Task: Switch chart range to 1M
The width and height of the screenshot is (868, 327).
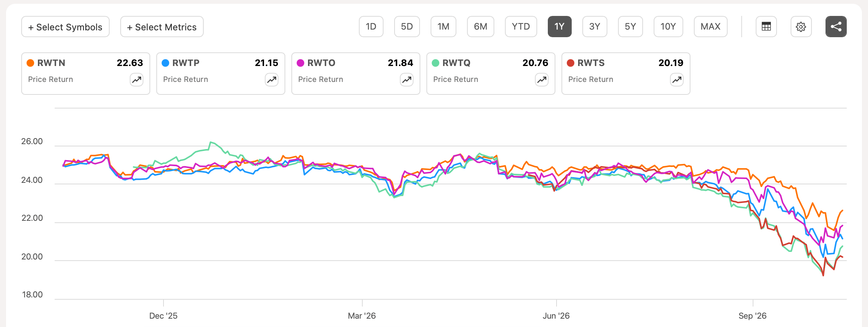Action: (x=443, y=27)
